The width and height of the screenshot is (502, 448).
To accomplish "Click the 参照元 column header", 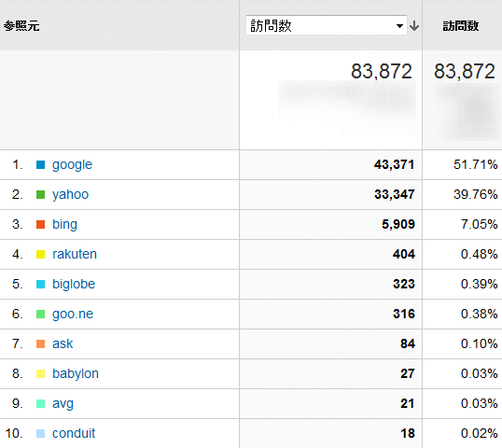I will click(x=21, y=25).
